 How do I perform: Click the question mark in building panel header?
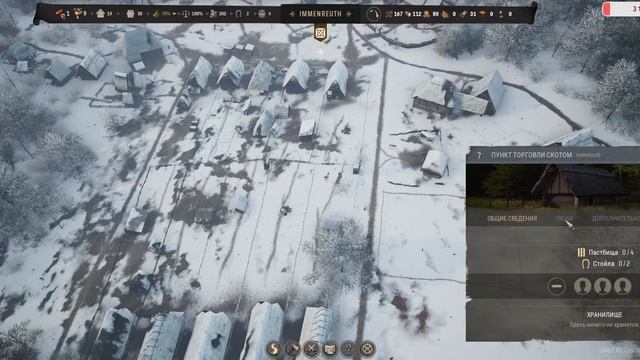(479, 155)
